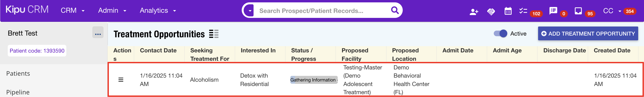Viewport: 644px width, 97px height.
Task: Click the column layout icon beside Treatment Opportunities
Action: [x=214, y=34]
